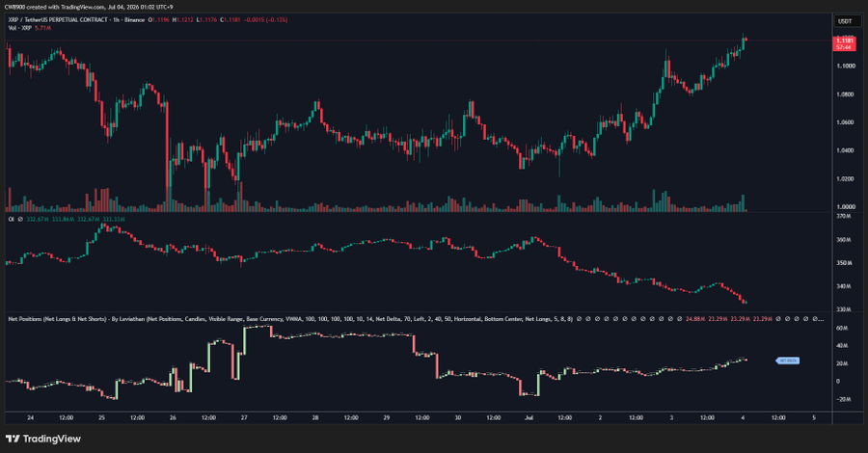868x453 pixels.
Task: Click date label 28 on time axis
Action: click(x=315, y=417)
